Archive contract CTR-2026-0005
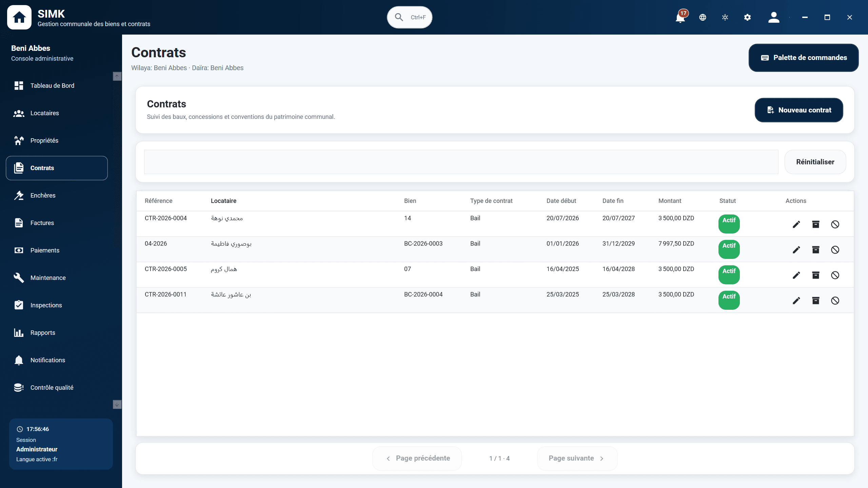This screenshot has height=488, width=868. click(x=816, y=275)
